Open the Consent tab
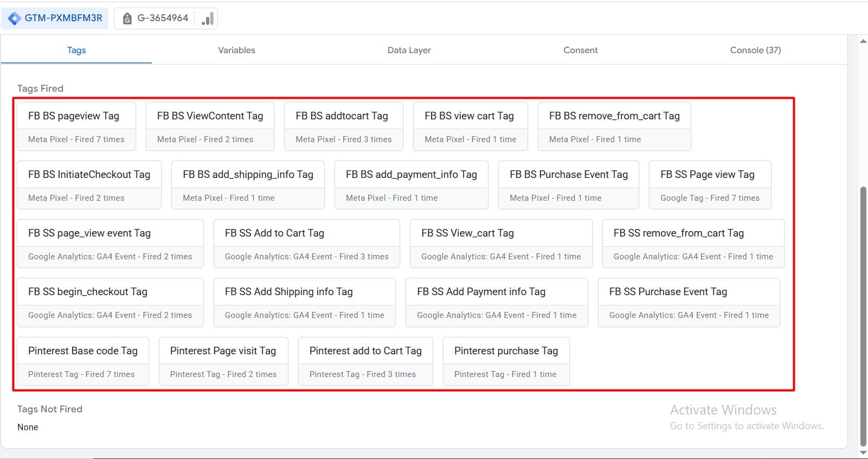The width and height of the screenshot is (868, 459). [581, 50]
